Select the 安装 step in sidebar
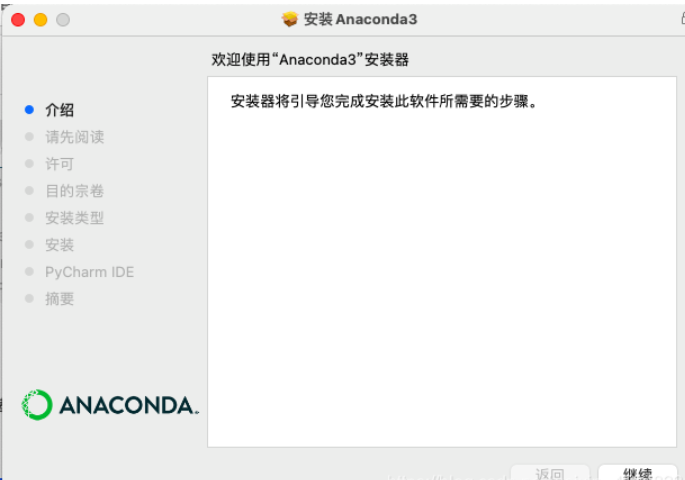 click(x=59, y=245)
